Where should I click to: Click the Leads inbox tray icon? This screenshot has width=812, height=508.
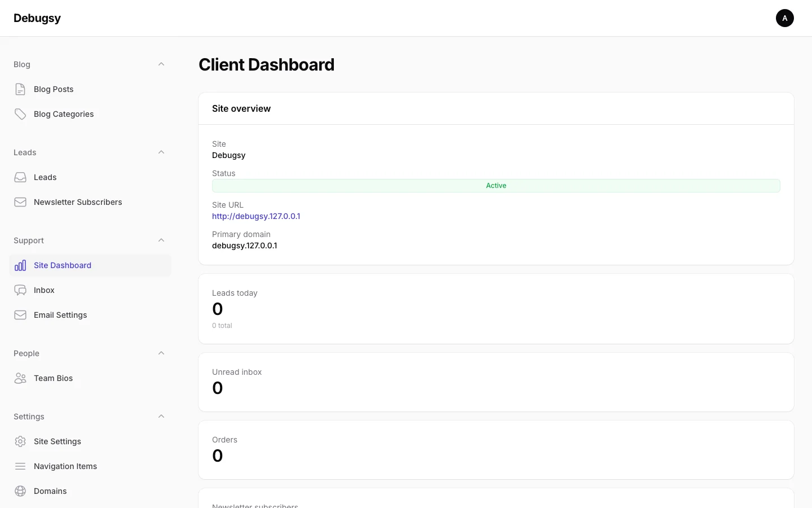[x=20, y=177]
